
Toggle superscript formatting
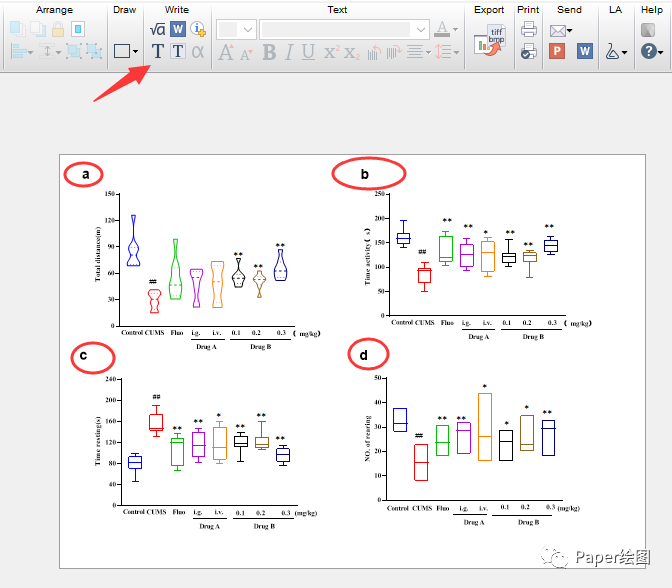click(331, 52)
